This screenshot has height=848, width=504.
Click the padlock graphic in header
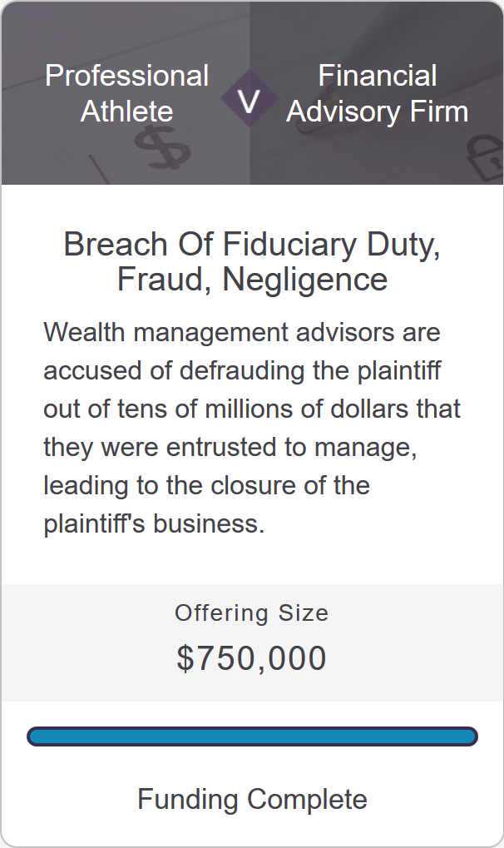click(484, 158)
